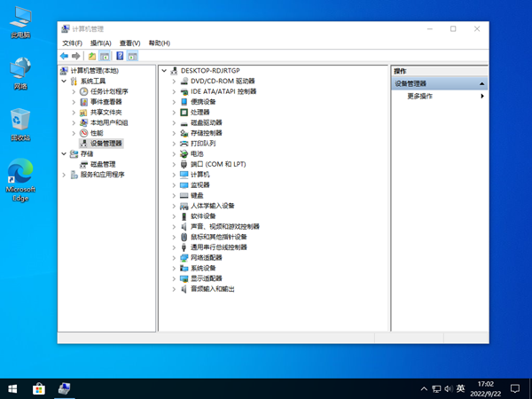The height and width of the screenshot is (399, 532).
Task: Click the 处理器 chip icon
Action: (x=184, y=113)
